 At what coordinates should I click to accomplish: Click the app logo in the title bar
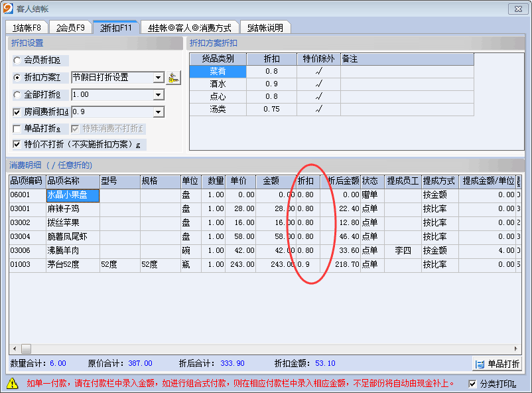click(8, 9)
